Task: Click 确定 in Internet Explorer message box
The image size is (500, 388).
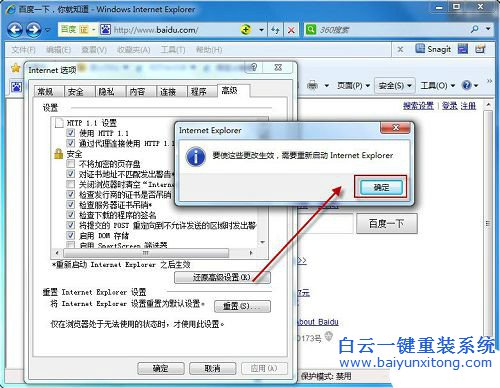Action: point(381,187)
